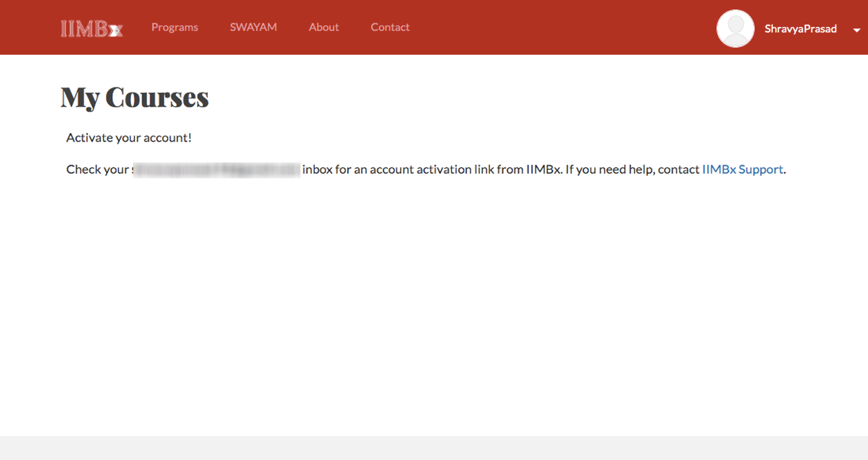868x460 pixels.
Task: Click the blurred email address
Action: [x=216, y=169]
